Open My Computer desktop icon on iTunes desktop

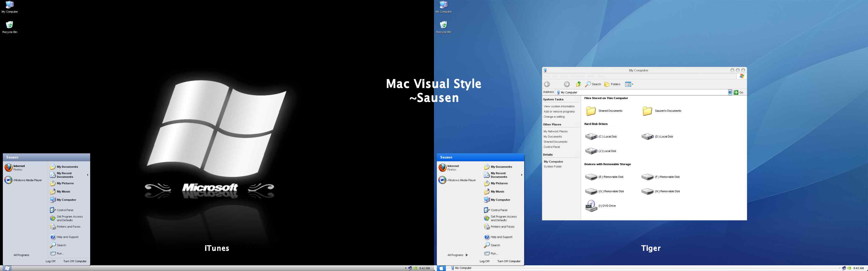pos(10,7)
